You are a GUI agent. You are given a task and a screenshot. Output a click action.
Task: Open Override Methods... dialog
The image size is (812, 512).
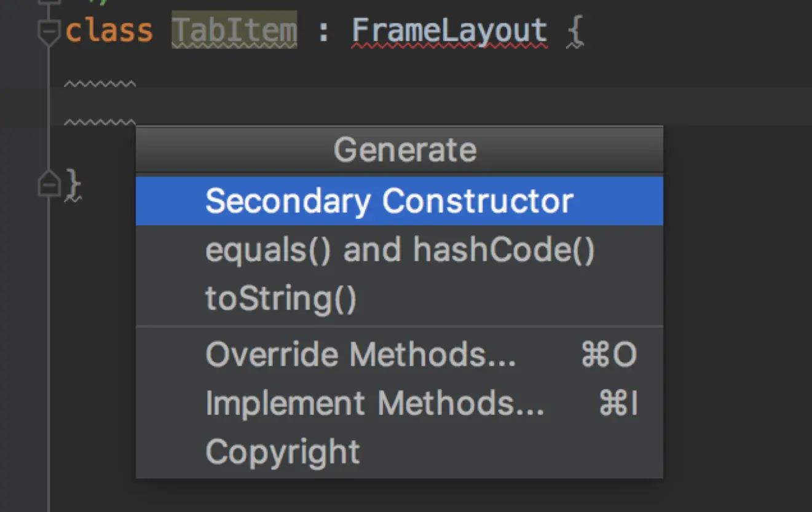pos(360,355)
